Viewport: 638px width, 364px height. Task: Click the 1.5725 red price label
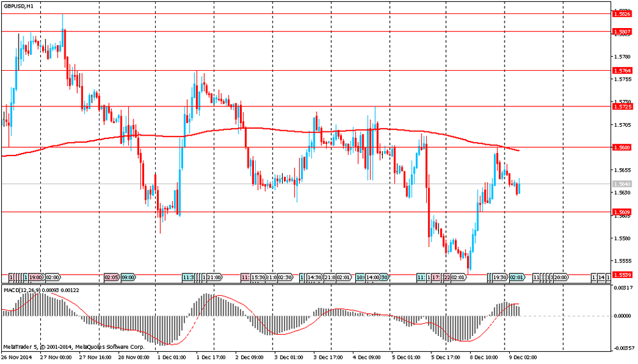pyautogui.click(x=621, y=106)
